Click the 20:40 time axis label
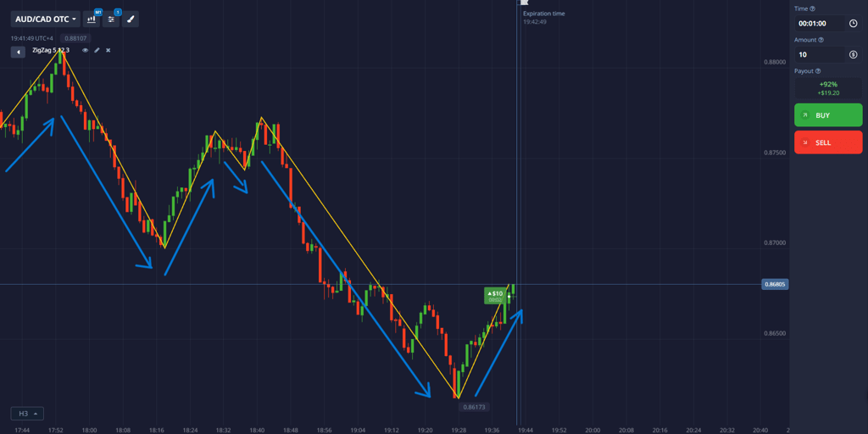Screen dimensions: 868x434 760,430
